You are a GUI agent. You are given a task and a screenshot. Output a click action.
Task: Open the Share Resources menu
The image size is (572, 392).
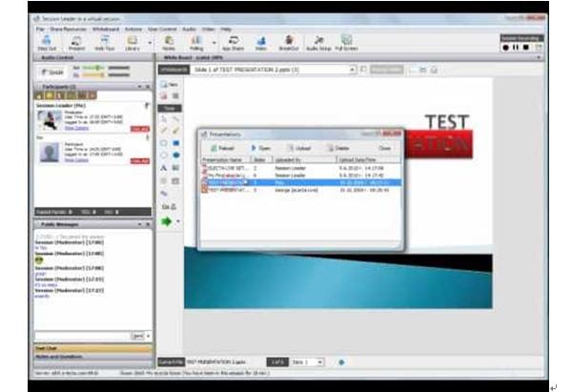point(69,29)
